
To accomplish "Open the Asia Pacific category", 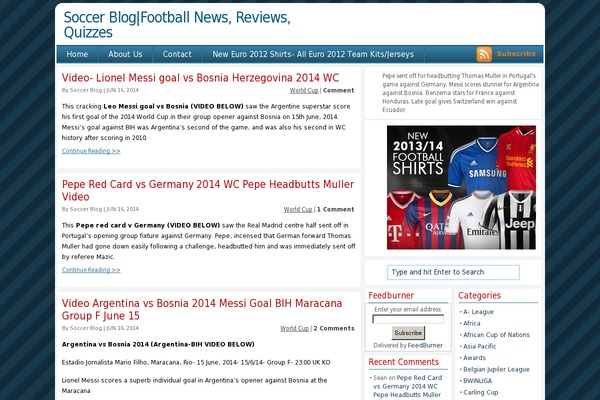I will point(479,346).
